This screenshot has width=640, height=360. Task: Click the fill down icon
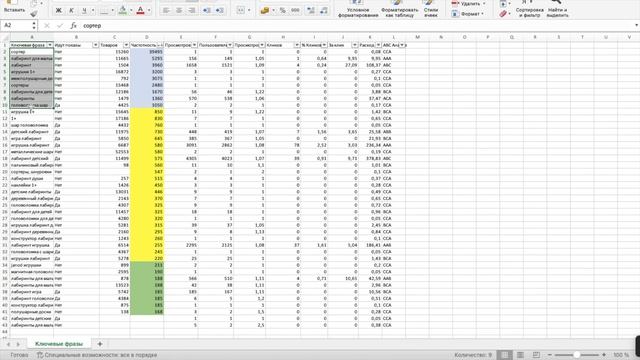503,4
